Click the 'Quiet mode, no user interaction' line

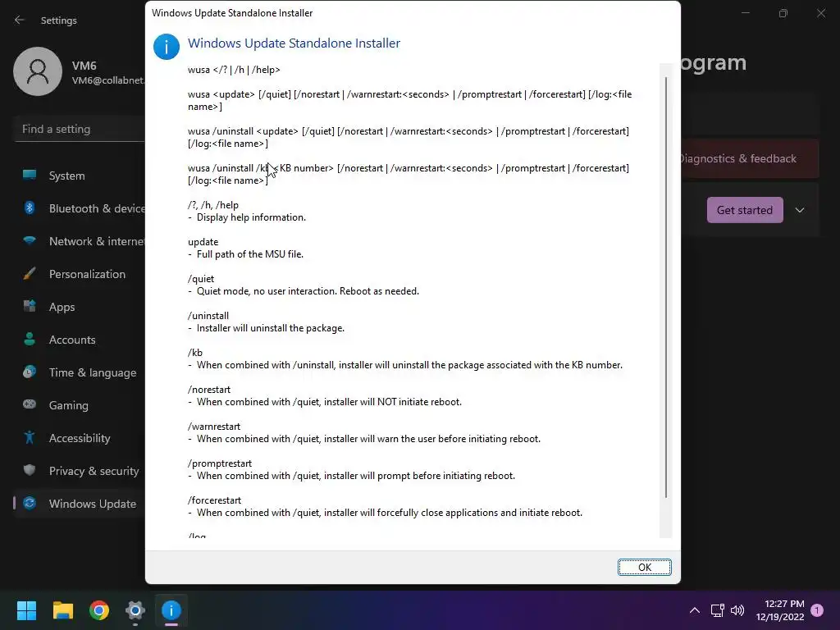tap(308, 291)
